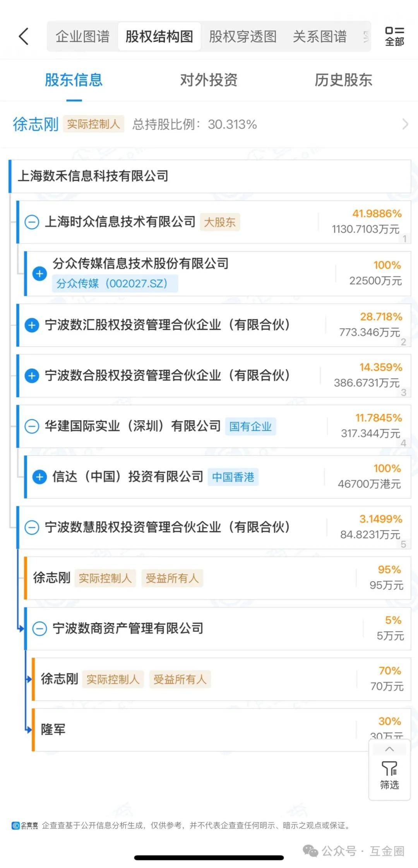Collapse 宁波数慧股权投资管理合伙企业 node

point(32,527)
